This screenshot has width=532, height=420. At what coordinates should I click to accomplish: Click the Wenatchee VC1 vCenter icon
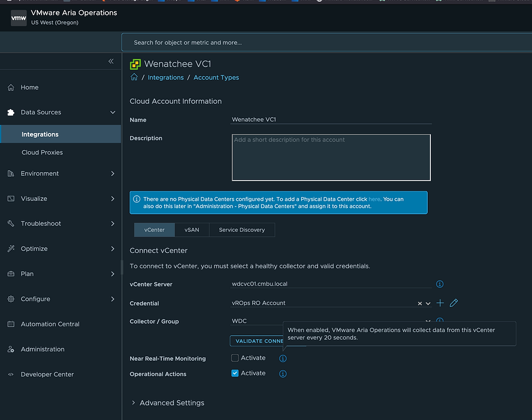[135, 64]
